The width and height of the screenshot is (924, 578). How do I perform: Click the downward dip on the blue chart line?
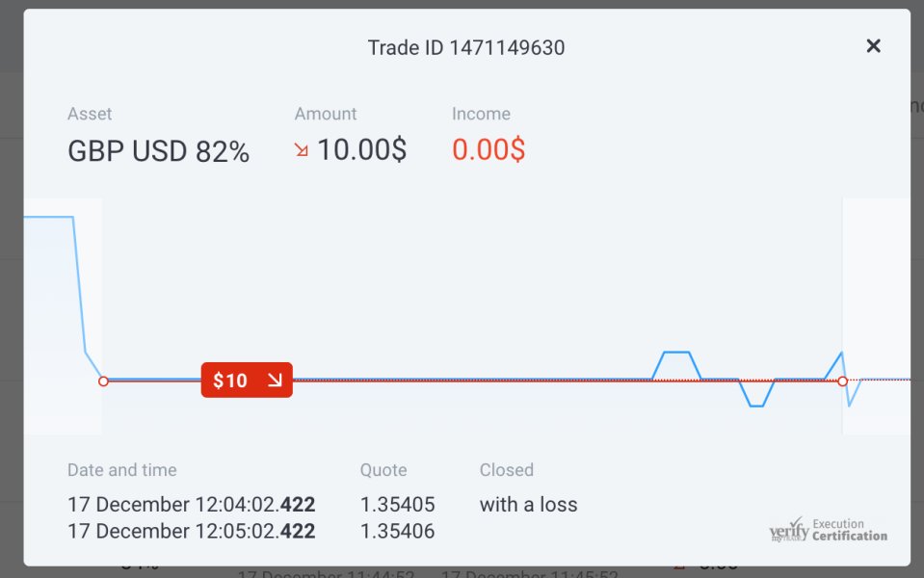[756, 406]
